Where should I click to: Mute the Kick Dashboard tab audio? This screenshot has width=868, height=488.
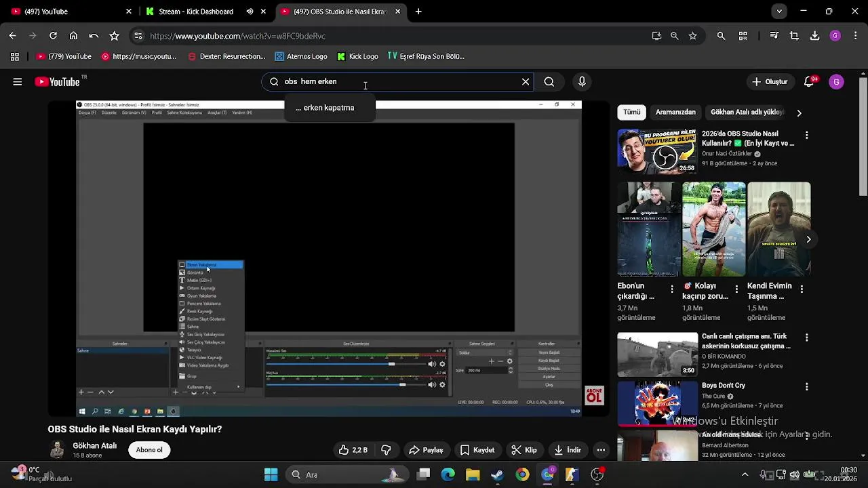pos(250,12)
